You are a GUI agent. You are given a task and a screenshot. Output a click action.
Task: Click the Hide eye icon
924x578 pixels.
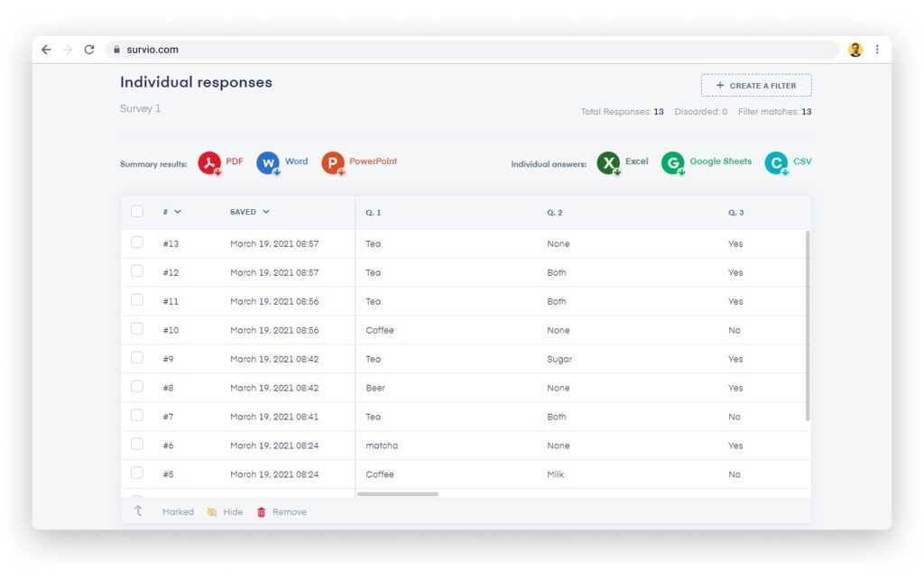pos(212,512)
